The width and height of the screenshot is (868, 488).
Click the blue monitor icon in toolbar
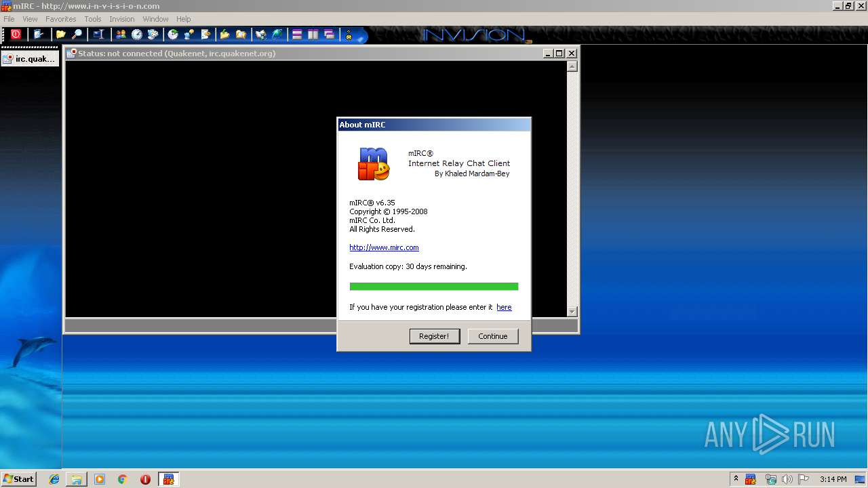99,34
